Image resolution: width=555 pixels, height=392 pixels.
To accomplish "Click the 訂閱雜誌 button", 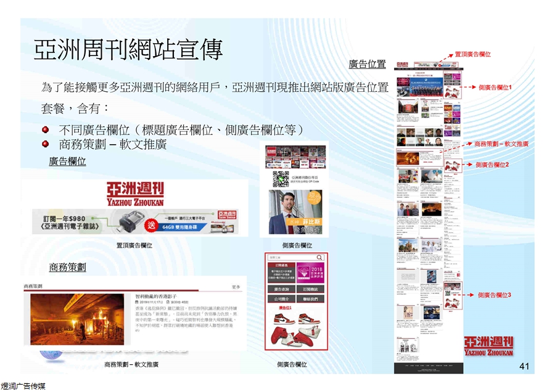I will [x=310, y=290].
